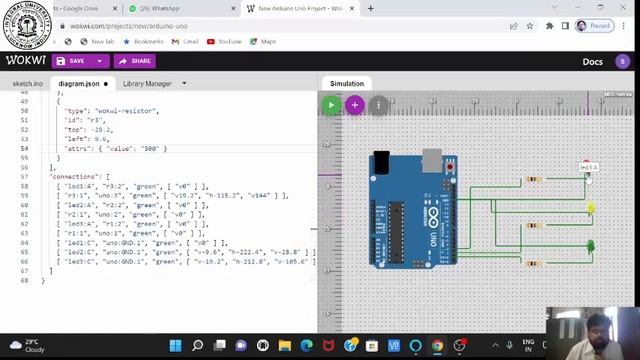Click the address bar URL wokwi.com
Screen dimensions: 640x360
129,26
